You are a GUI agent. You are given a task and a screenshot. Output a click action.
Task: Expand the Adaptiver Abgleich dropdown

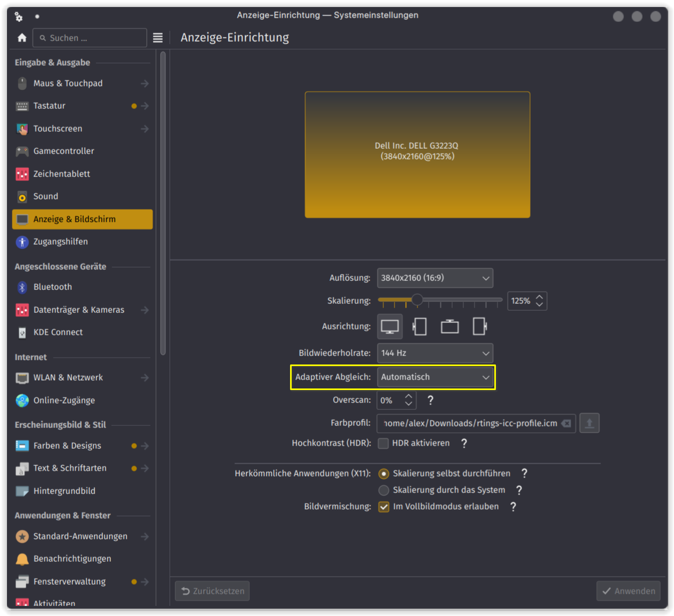[435, 377]
